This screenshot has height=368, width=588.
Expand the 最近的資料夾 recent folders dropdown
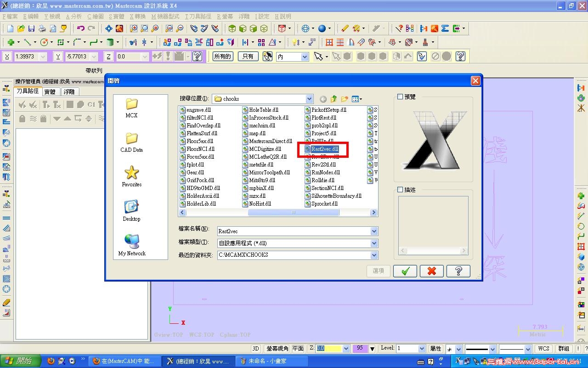pyautogui.click(x=374, y=255)
